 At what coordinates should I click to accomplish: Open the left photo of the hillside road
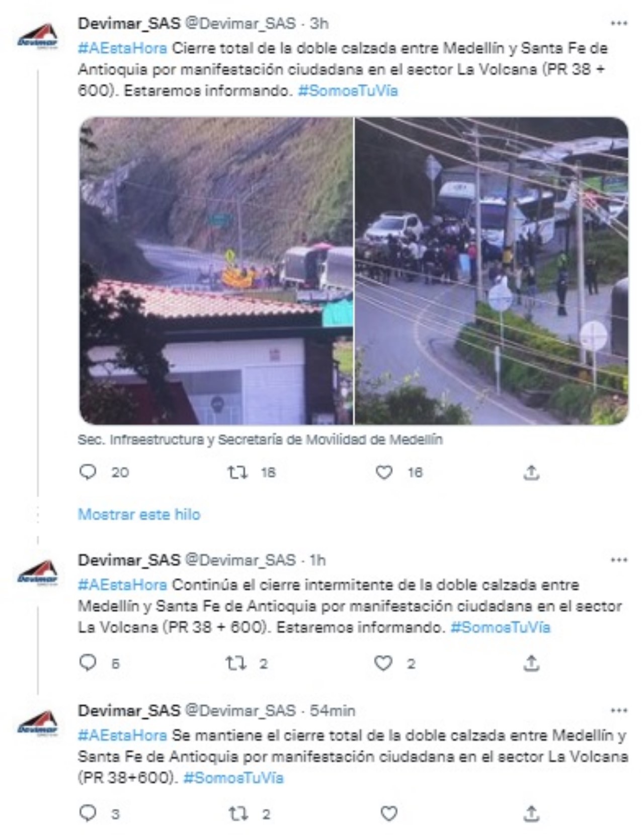pyautogui.click(x=216, y=271)
